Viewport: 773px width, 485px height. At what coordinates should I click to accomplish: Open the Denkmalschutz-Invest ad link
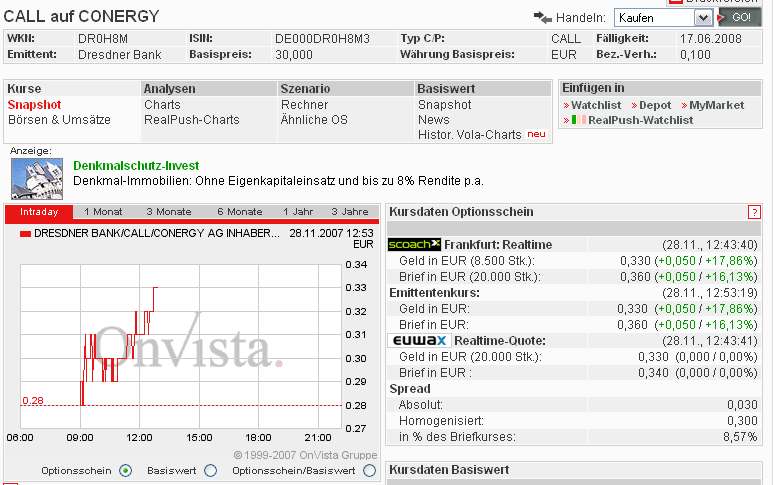[136, 166]
